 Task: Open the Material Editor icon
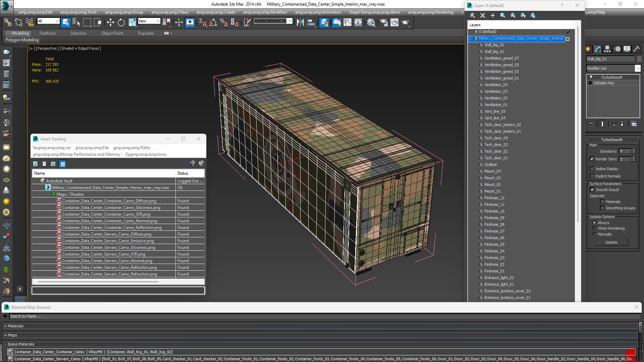pyautogui.click(x=371, y=22)
